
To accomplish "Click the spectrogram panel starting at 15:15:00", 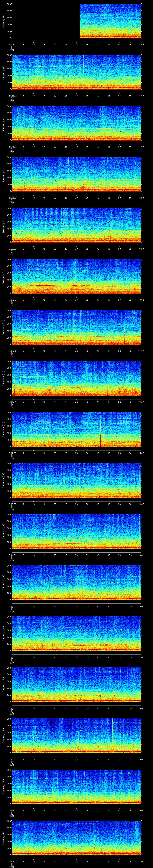I will (x=77, y=582).
